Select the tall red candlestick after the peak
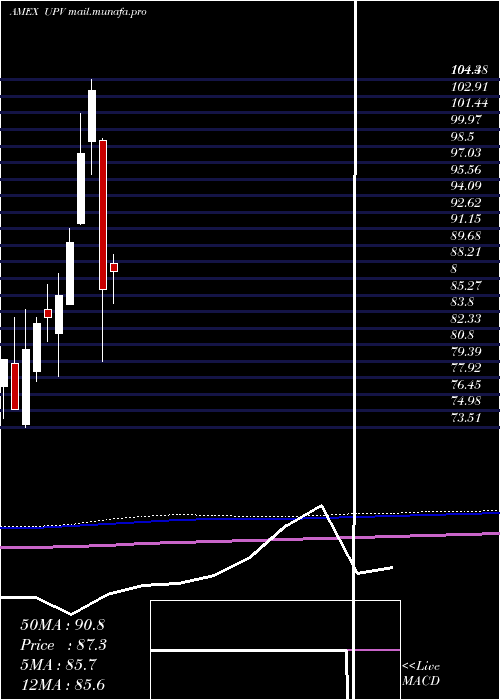Image resolution: width=500 pixels, height=700 pixels. coord(103,215)
